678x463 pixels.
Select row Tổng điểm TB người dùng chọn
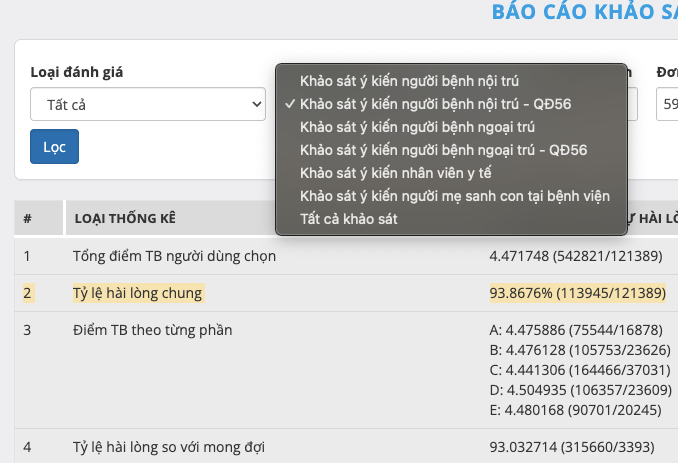click(174, 256)
